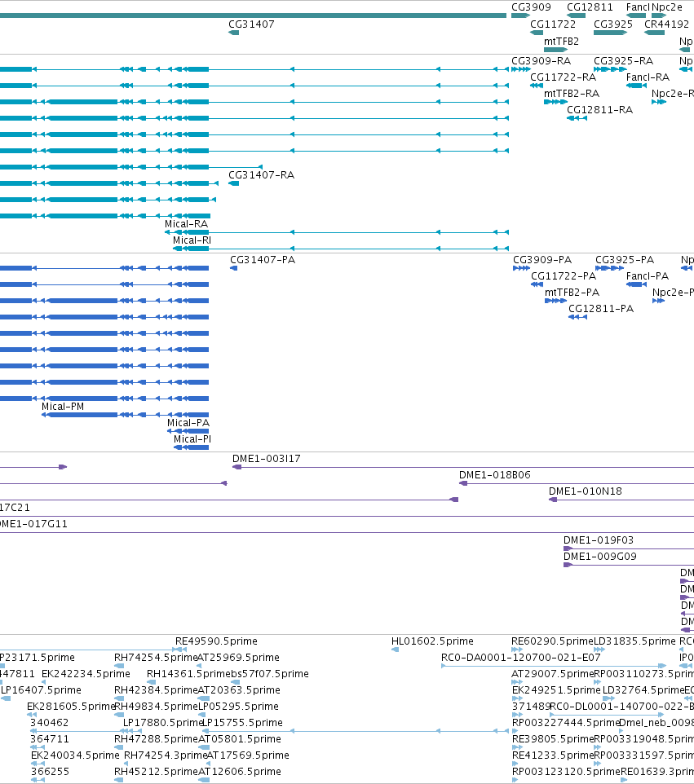Select the CG12811-RA transcript label

coord(599,109)
